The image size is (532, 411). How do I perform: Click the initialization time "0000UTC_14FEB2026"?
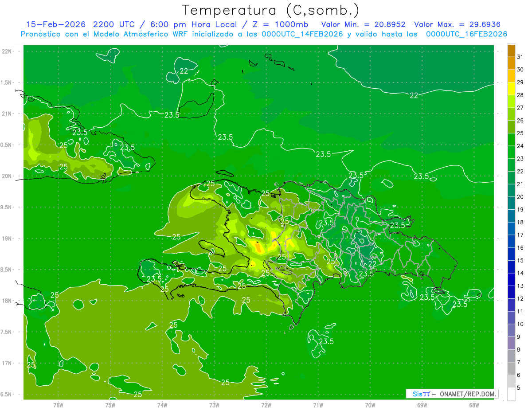coord(302,34)
